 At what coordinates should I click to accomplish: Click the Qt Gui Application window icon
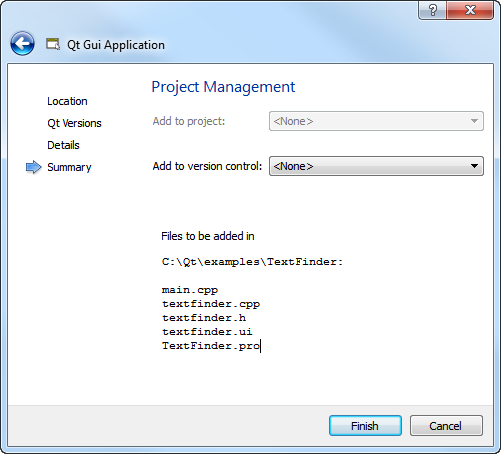pos(53,44)
